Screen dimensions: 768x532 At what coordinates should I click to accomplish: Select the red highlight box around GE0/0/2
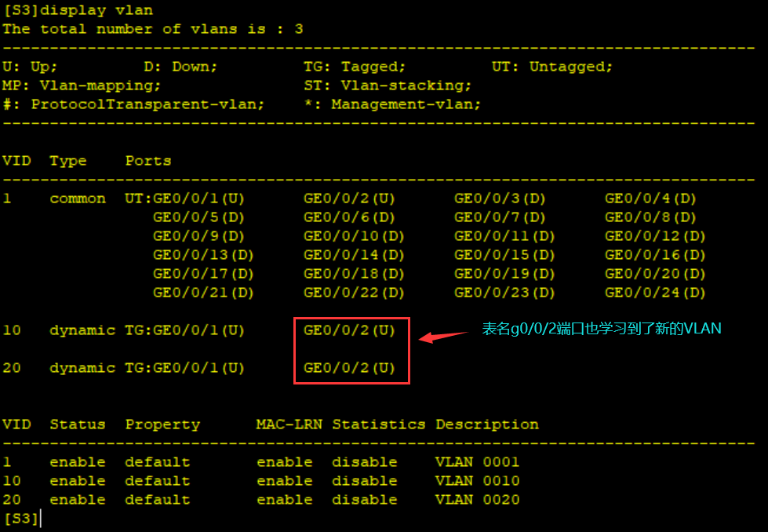pos(351,349)
